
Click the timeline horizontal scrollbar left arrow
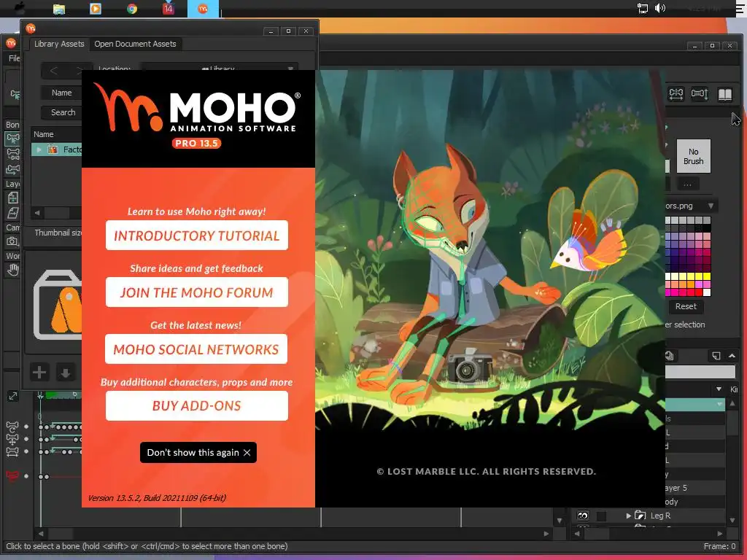[41, 534]
